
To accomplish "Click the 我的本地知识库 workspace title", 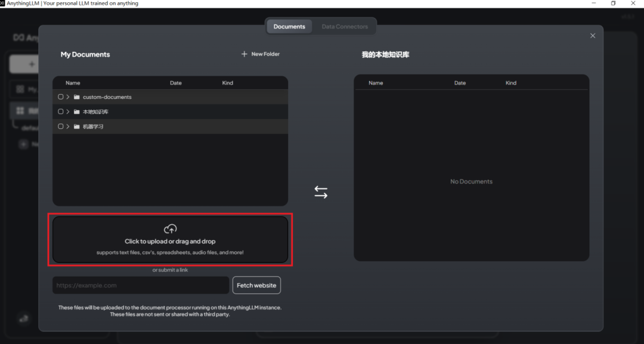I will pyautogui.click(x=385, y=55).
